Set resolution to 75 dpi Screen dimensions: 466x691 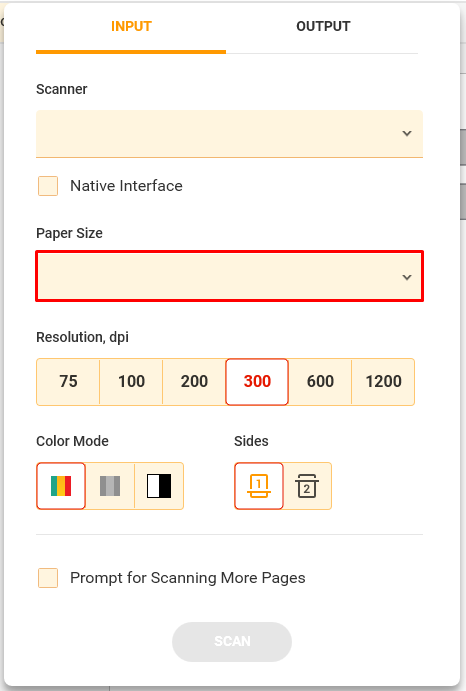68,382
